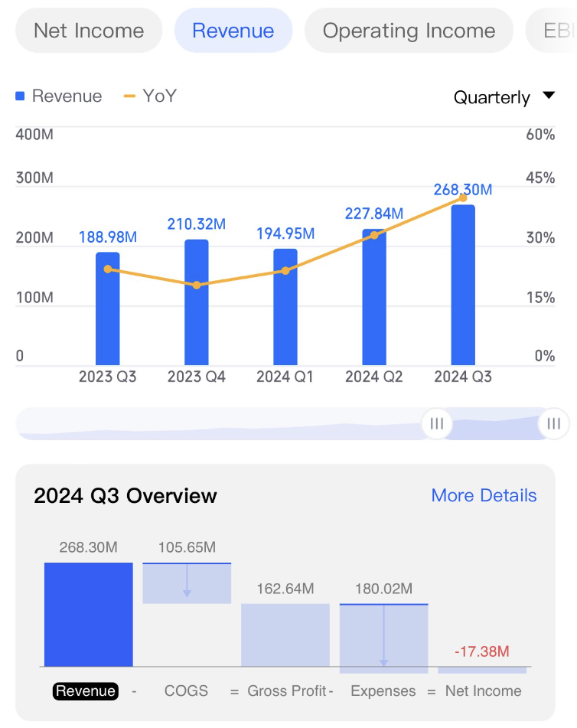
Task: Click the highlighted Revenue label in overview
Action: (86, 691)
